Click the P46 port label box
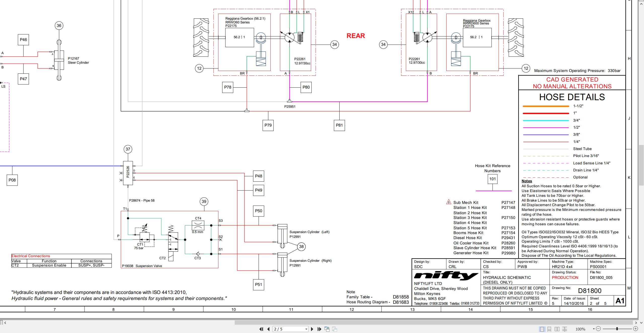 click(x=23, y=40)
